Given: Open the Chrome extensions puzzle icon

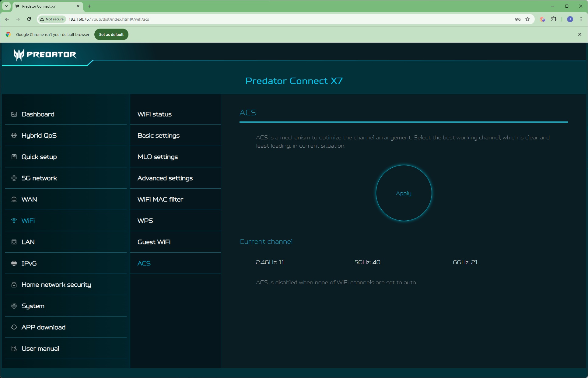Looking at the screenshot, I should pos(554,19).
